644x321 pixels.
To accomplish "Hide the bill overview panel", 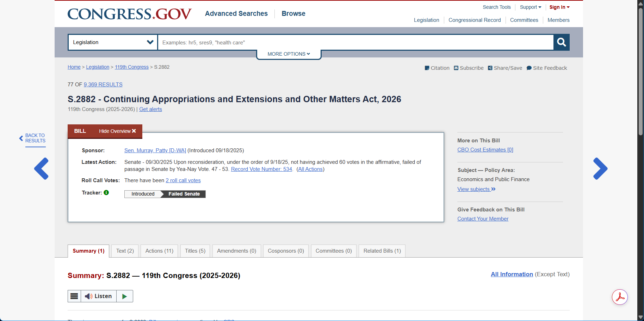I will tap(117, 131).
